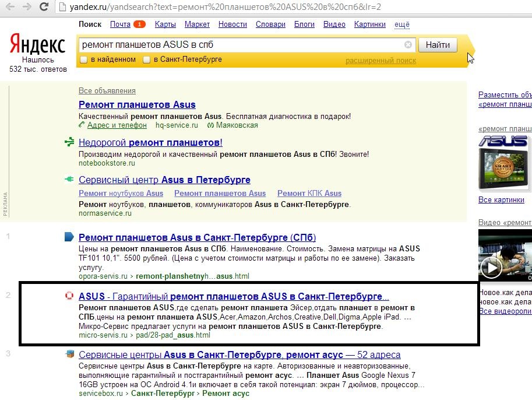Open the Видео service
This screenshot has height=400, width=532.
click(334, 24)
